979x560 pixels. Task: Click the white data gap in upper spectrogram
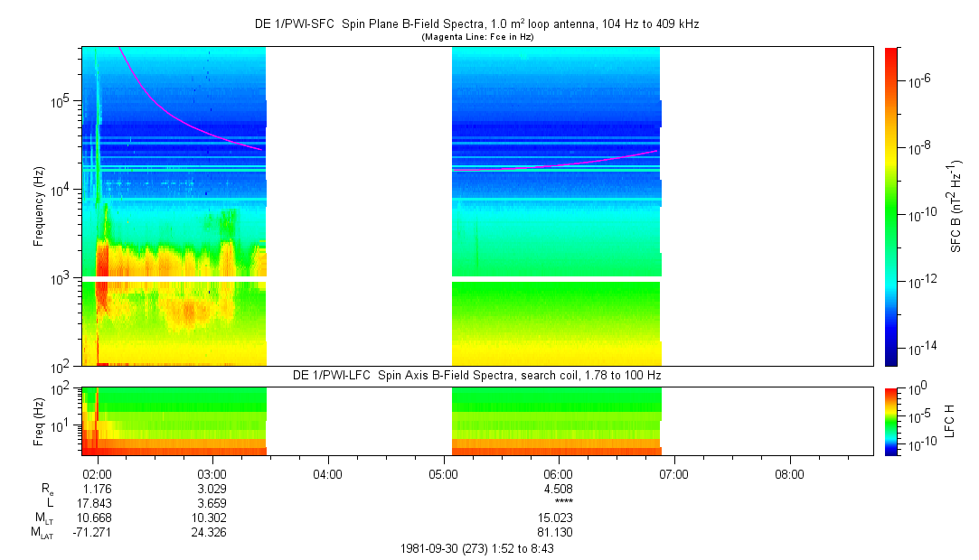(358, 206)
